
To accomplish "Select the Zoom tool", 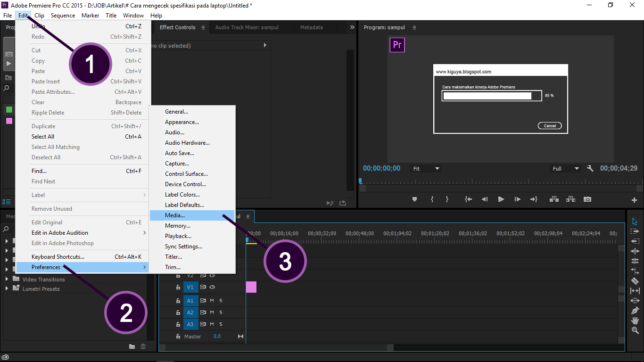I will 635,329.
